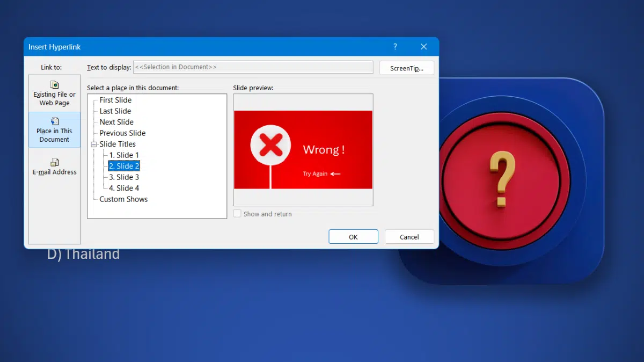Select the "Custom Shows" entry
This screenshot has height=362, width=644.
click(x=123, y=199)
